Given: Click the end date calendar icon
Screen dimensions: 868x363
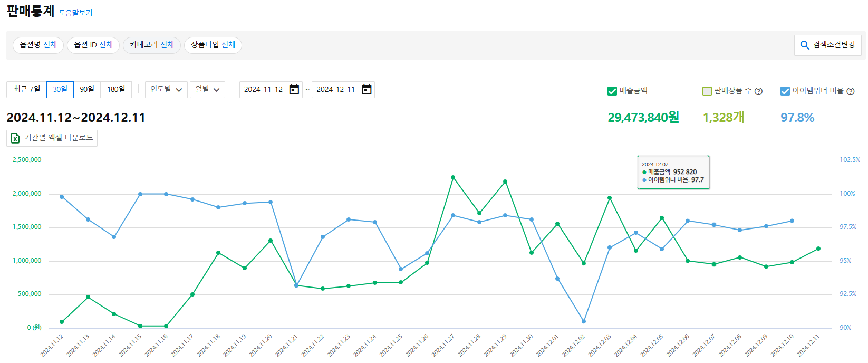Looking at the screenshot, I should [x=367, y=90].
